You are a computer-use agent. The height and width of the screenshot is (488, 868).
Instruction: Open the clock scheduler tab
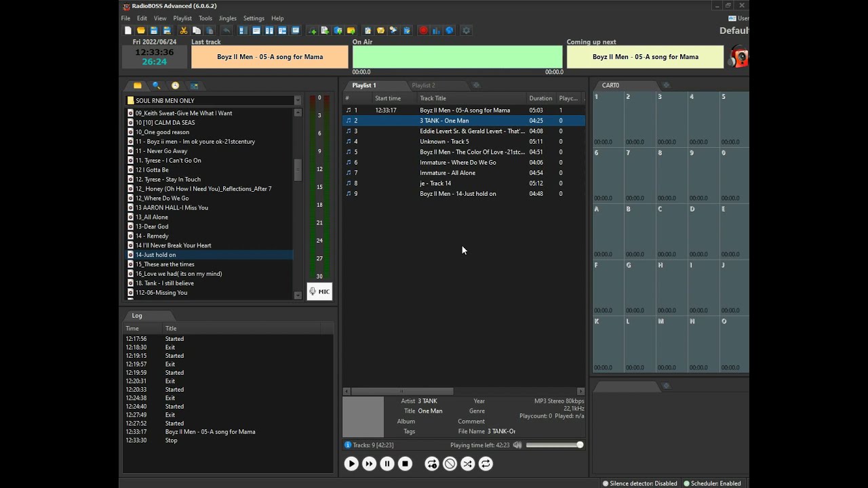click(x=176, y=85)
